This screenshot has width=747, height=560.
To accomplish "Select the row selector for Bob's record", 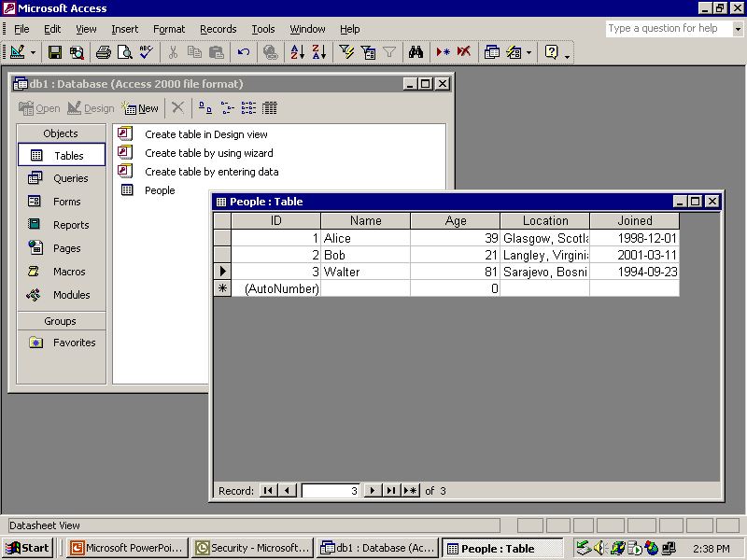I will pyautogui.click(x=222, y=255).
